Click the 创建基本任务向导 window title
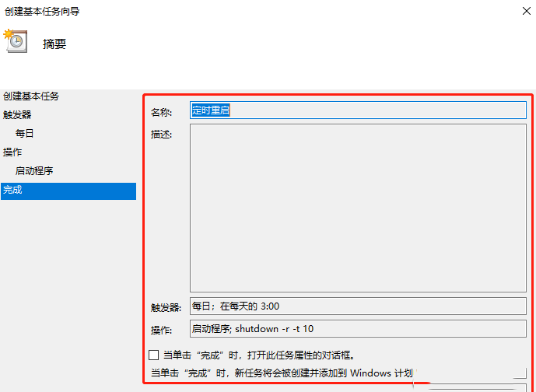This screenshot has height=392, width=536. [42, 12]
